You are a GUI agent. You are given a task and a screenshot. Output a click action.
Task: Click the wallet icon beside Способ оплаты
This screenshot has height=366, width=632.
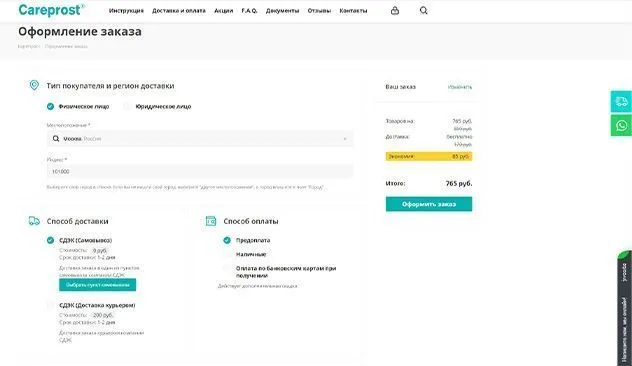pyautogui.click(x=211, y=221)
